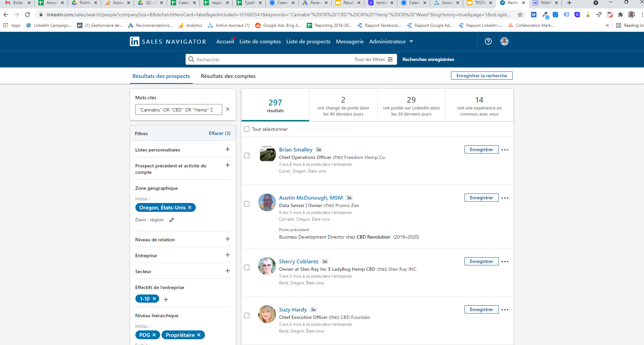Remove the 1-10 company size filter

coord(154,299)
